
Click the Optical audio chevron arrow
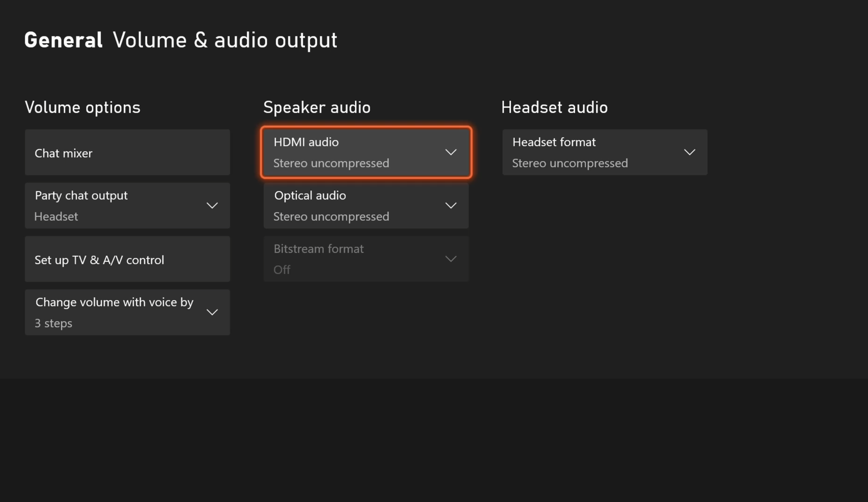point(451,205)
